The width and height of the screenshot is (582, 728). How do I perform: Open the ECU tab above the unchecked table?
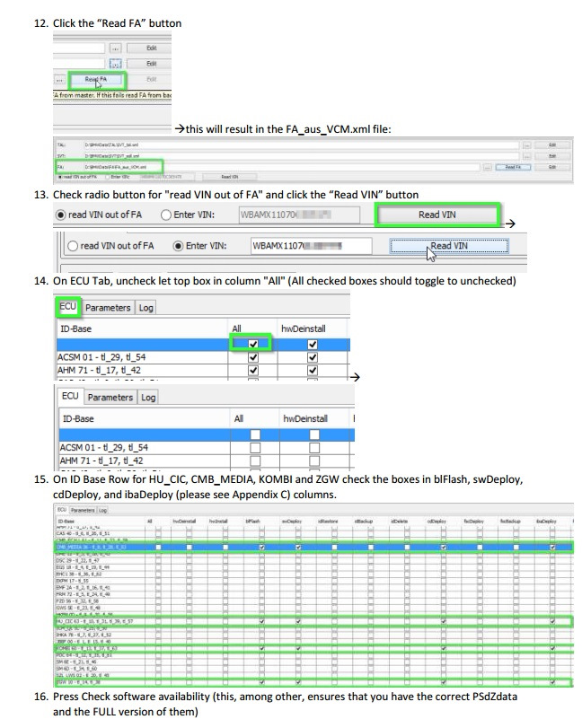pos(70,397)
